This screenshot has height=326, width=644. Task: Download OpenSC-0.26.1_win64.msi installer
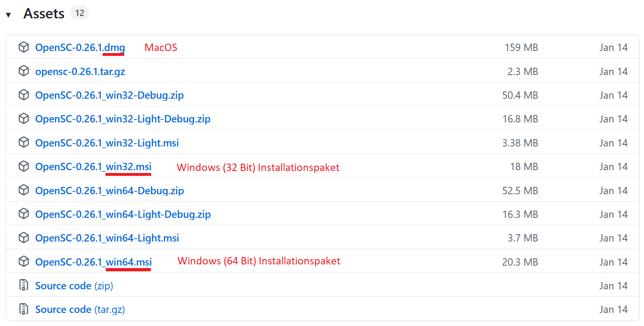(93, 262)
